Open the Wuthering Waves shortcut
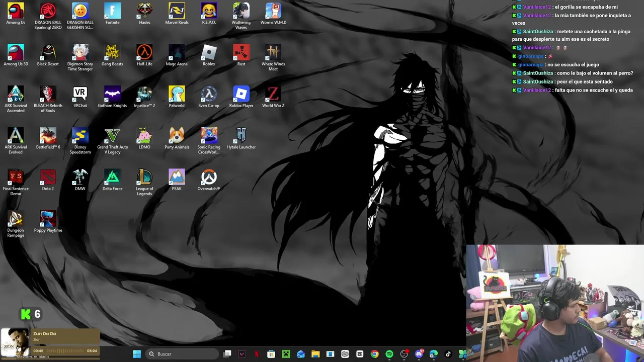 click(241, 16)
